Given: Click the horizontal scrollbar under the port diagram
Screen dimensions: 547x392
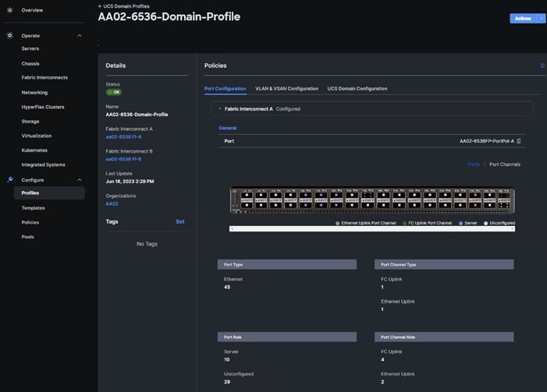Looking at the screenshot, I should click(372, 228).
